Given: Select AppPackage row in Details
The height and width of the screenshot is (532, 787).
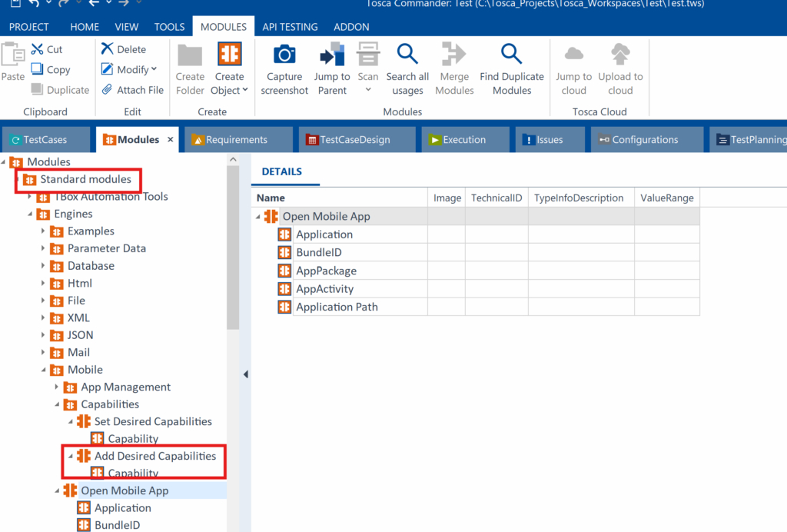Looking at the screenshot, I should point(326,271).
